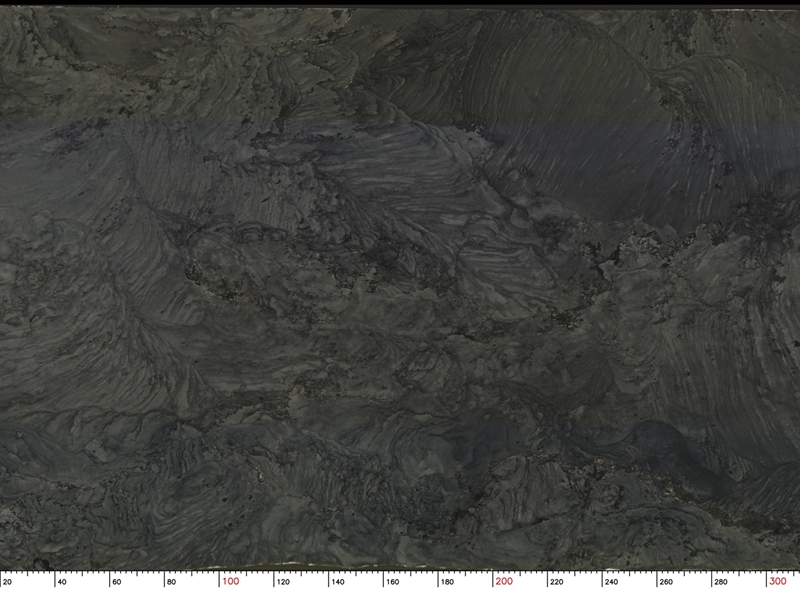Screen dimensions: 800x600
Task: Click the ruler mark labeled 60
Action: tap(116, 582)
